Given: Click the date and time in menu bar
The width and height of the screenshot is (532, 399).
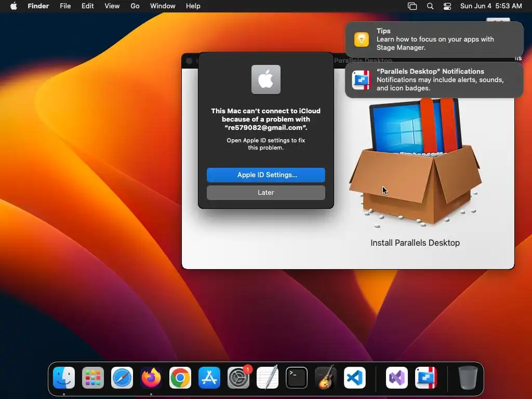Looking at the screenshot, I should tap(491, 6).
